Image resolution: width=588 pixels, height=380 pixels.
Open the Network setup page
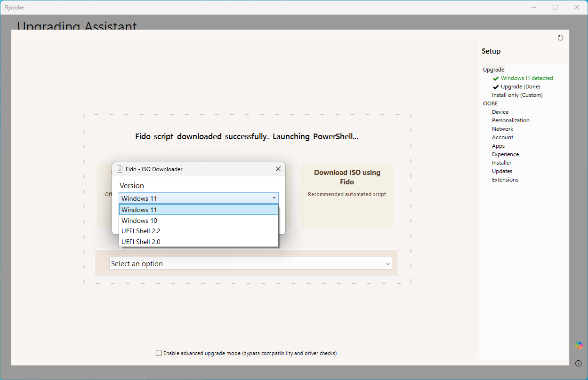point(502,129)
